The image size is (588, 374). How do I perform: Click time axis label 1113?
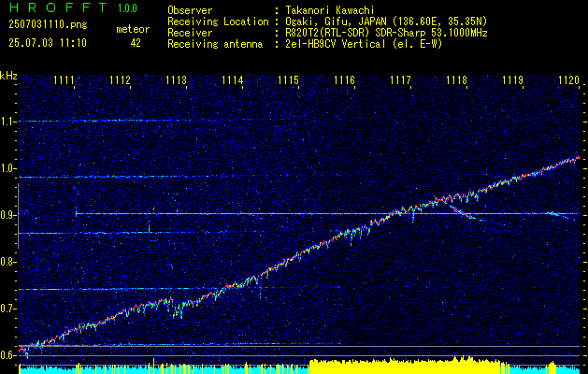(177, 79)
